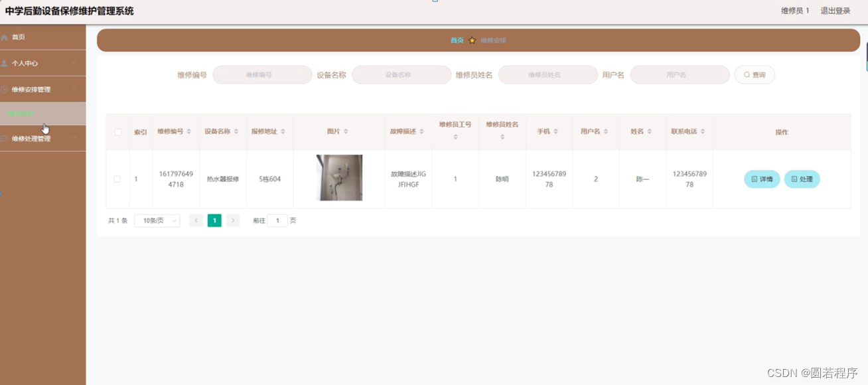868x385 pixels.
Task: Check the select-all checkbox in table header
Action: [117, 132]
